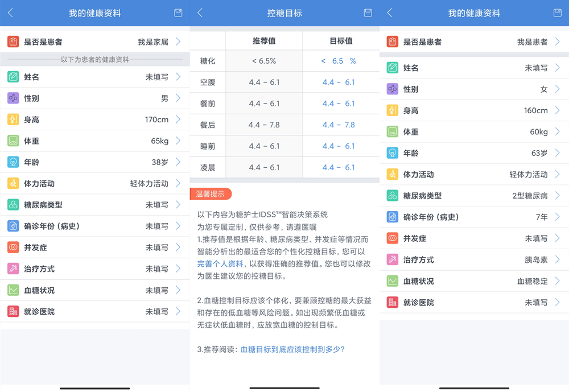Click the 治疗方式 treatment icon
The width and height of the screenshot is (569, 392).
point(13,269)
